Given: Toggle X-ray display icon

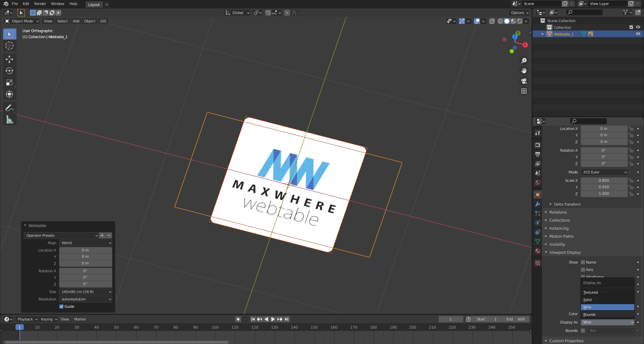Looking at the screenshot, I should point(492,21).
